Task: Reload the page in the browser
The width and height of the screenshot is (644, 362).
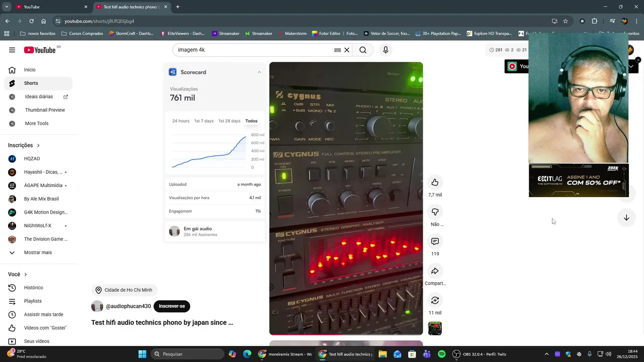Action: click(x=31, y=21)
